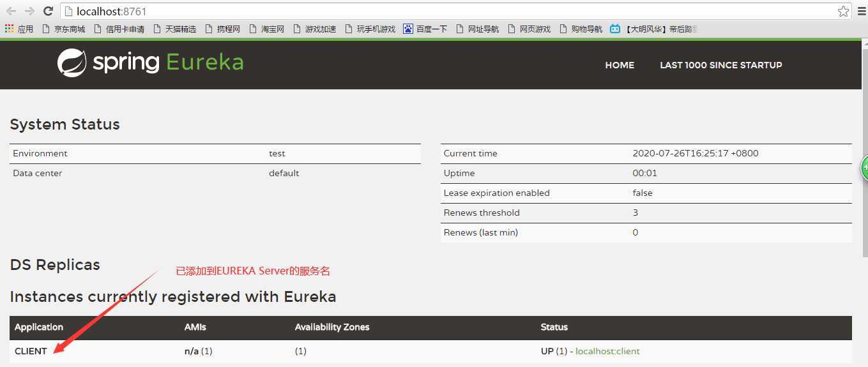
Task: Open LAST 1000 SINCE STARTUP page
Action: point(720,65)
